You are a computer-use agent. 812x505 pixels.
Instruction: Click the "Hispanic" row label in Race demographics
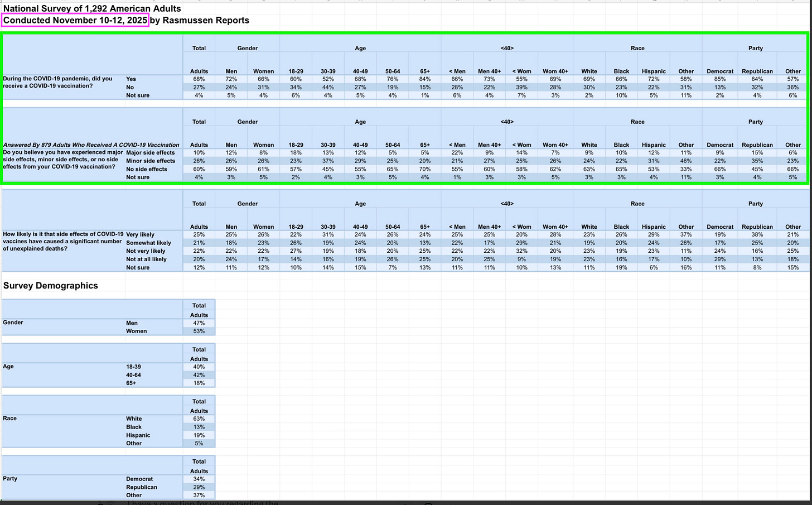[x=138, y=435]
